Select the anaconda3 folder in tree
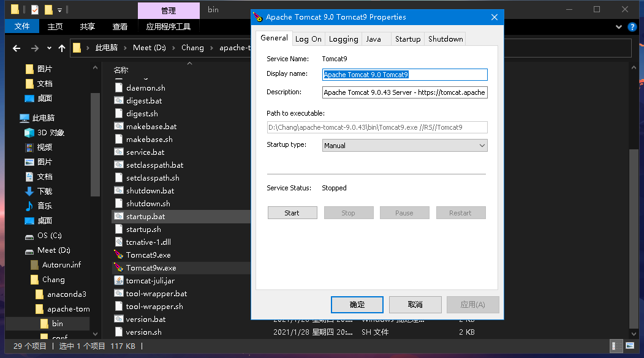 [67, 294]
